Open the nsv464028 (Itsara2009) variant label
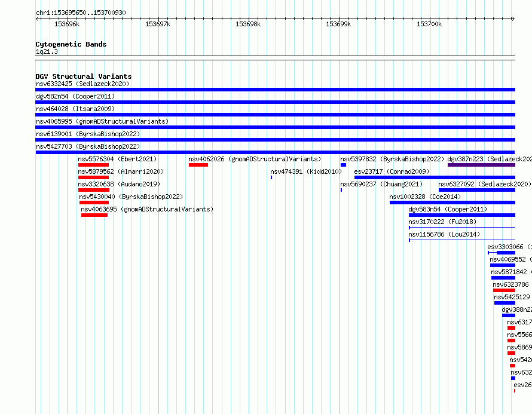Image resolution: width=532 pixels, height=414 pixels. 75,109
